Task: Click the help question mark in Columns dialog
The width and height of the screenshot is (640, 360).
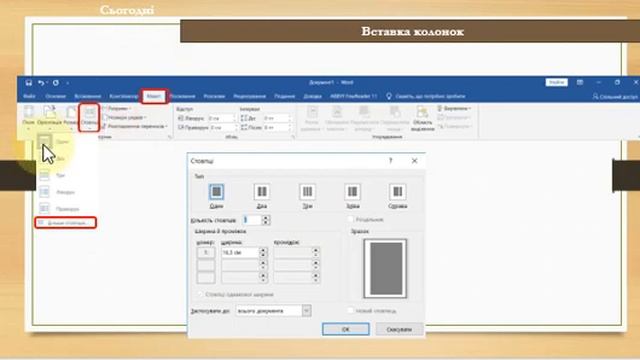Action: (x=391, y=161)
